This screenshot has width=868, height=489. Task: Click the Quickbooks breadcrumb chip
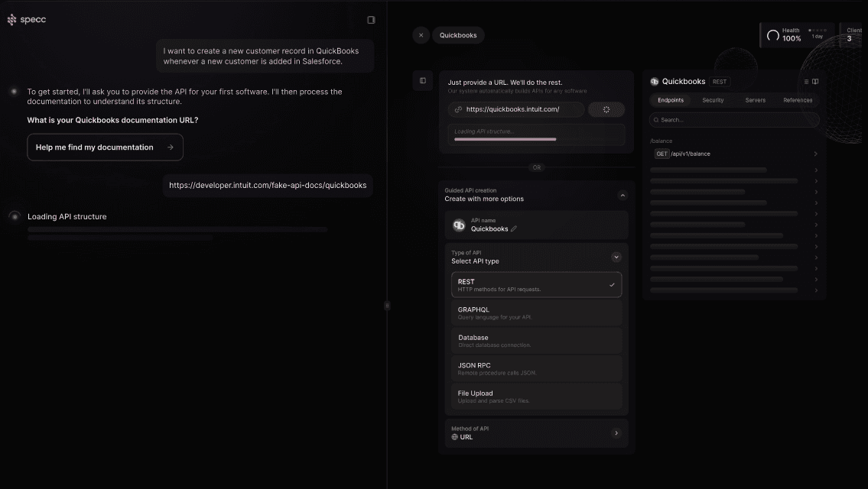458,35
